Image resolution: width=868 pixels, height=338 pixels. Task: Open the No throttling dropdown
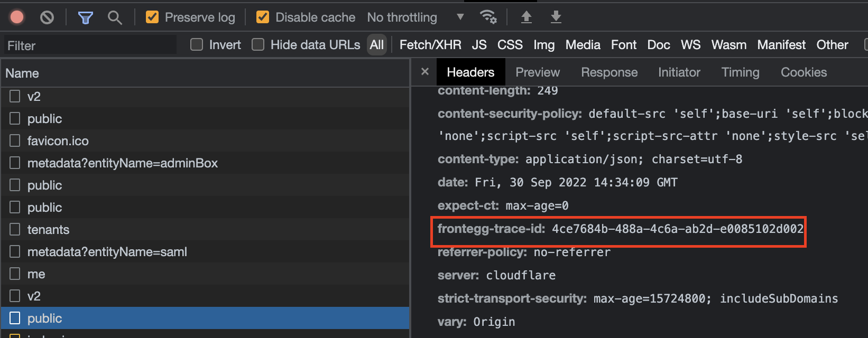(x=415, y=17)
